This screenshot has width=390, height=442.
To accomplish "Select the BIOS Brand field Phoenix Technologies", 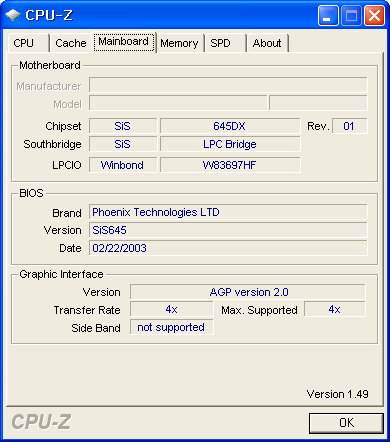I will coord(228,212).
